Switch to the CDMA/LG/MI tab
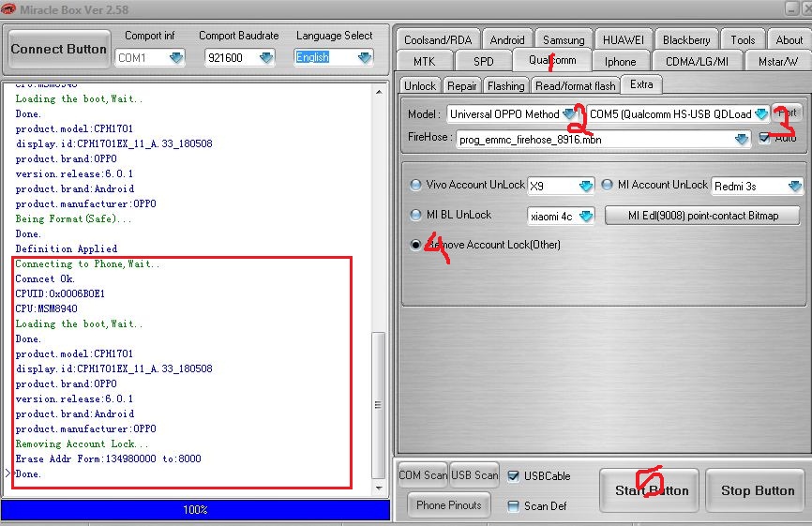This screenshot has width=812, height=526. (x=697, y=62)
